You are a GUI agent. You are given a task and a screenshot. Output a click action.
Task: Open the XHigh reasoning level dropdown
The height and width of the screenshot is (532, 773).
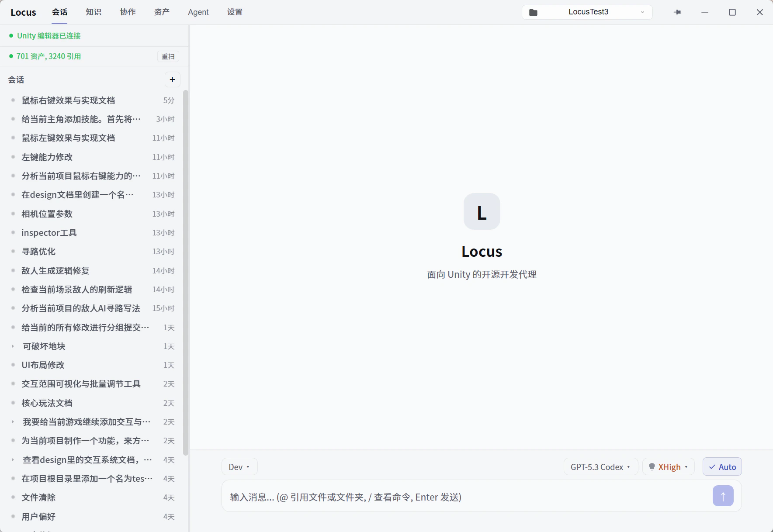pos(669,467)
